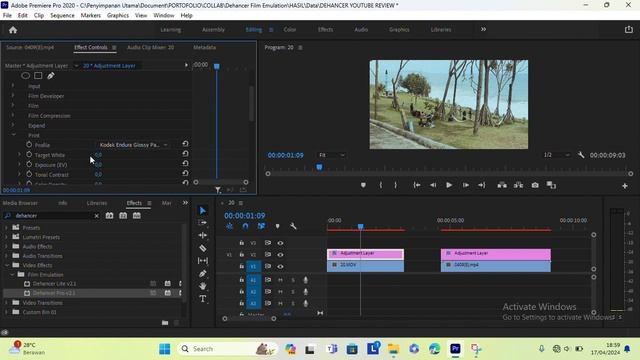This screenshot has width=640, height=360.
Task: Reset the Profile parameter
Action: pyautogui.click(x=185, y=144)
